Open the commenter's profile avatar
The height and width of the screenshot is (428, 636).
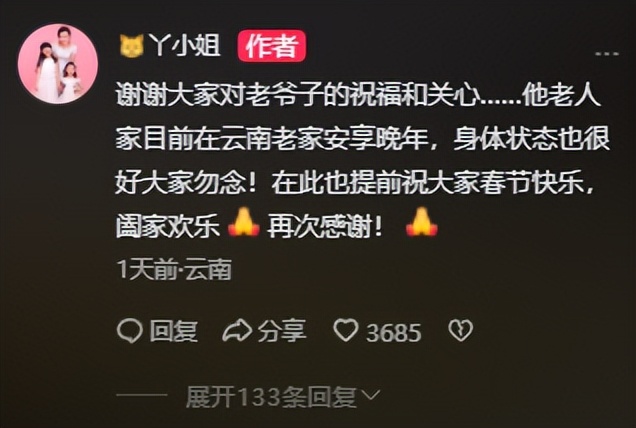[58, 64]
